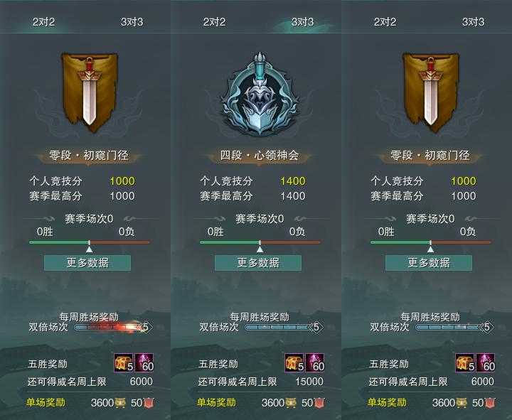Click the golden treasure chest reward icon in left panel
512x420 pixels.
click(x=124, y=363)
